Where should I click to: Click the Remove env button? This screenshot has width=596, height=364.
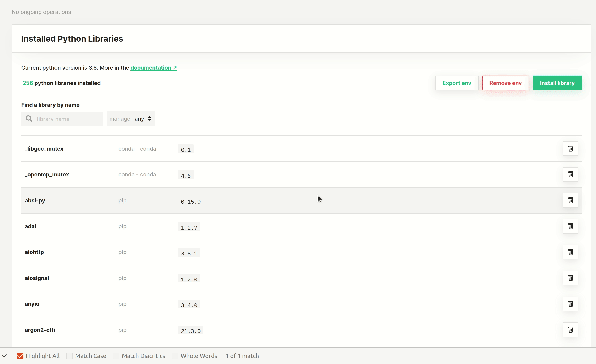click(505, 83)
